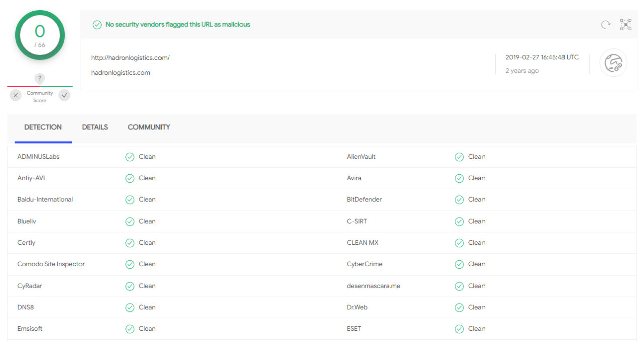The width and height of the screenshot is (644, 341).
Task: Select the Baidu-International vendor name
Action: [45, 200]
